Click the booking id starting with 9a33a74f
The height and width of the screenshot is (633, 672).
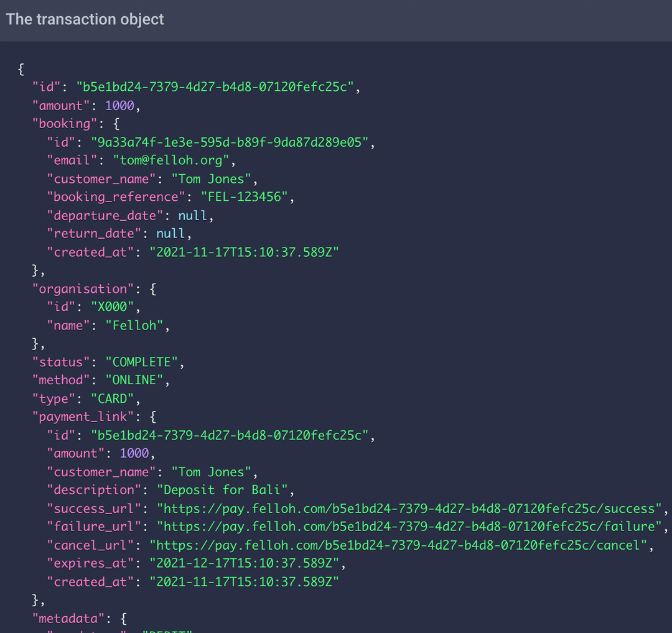coord(231,142)
